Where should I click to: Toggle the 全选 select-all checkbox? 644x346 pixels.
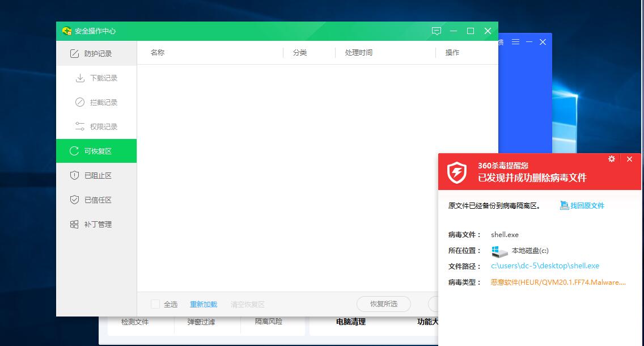155,304
